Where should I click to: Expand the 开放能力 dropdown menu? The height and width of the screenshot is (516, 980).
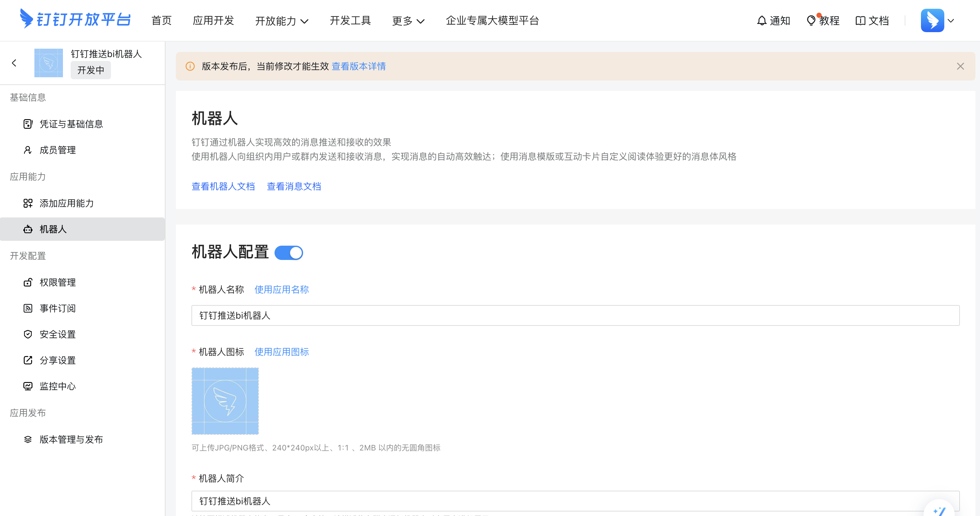pyautogui.click(x=282, y=21)
